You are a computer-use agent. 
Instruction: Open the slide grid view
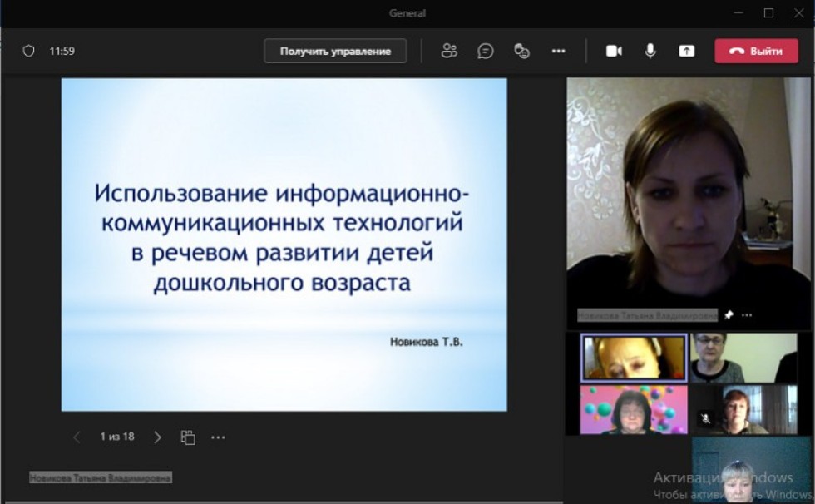coord(188,437)
